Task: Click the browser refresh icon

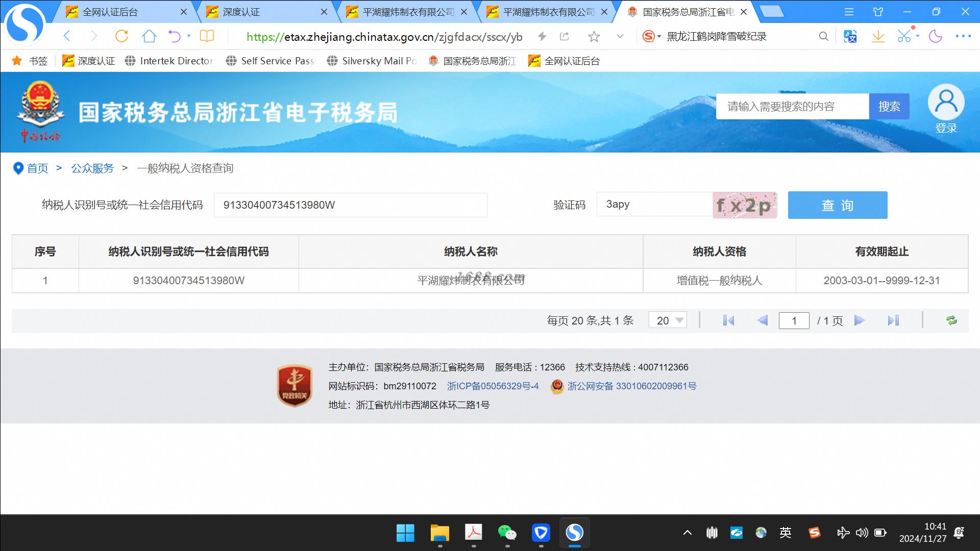Action: coord(121,36)
